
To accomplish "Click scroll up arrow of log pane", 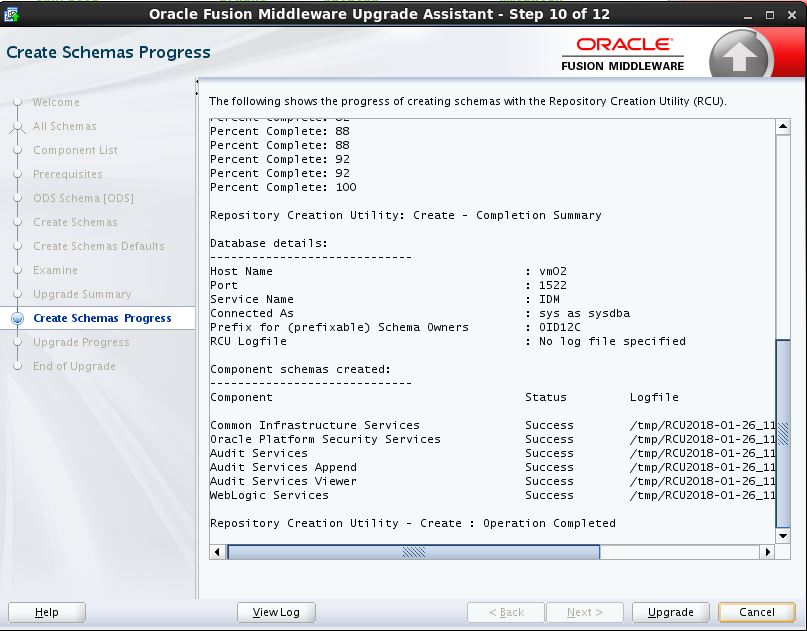I will (783, 127).
